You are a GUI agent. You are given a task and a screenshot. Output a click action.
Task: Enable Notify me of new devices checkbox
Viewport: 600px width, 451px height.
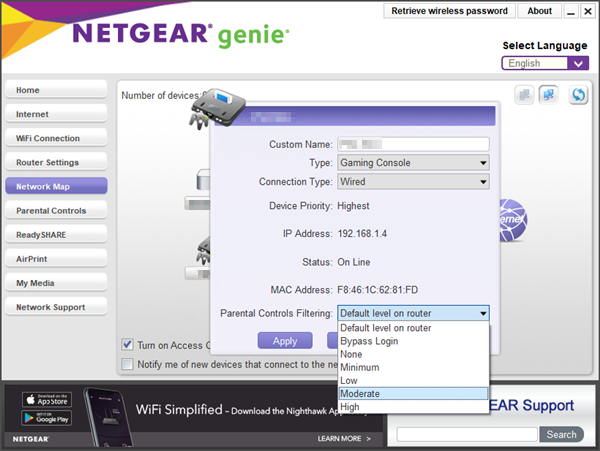point(127,364)
